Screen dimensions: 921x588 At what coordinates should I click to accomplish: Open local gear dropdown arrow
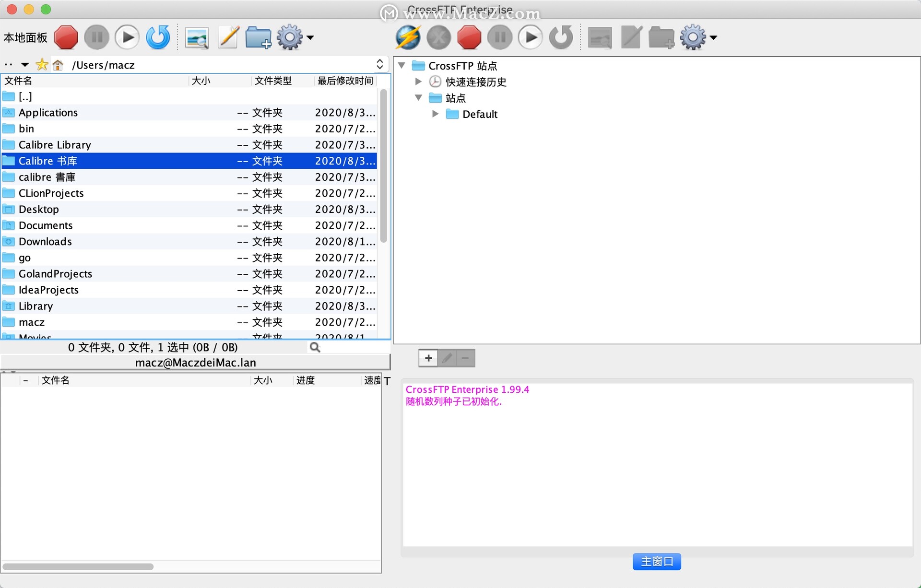tap(310, 37)
